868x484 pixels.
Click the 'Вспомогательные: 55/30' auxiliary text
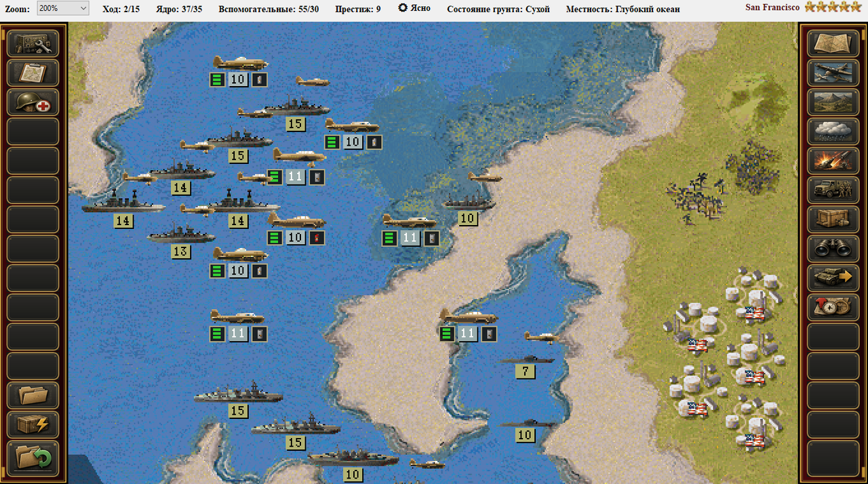(269, 9)
